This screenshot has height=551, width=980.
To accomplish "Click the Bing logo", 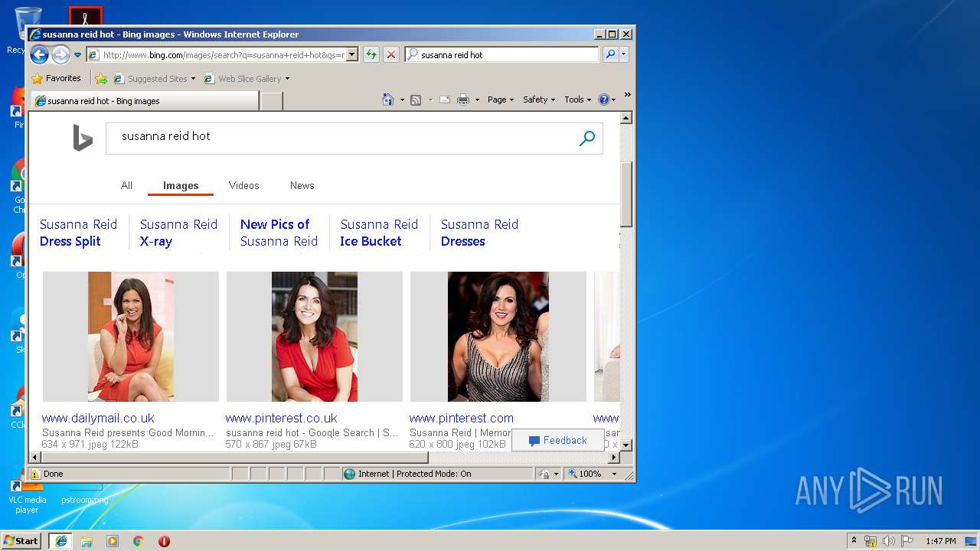I will point(83,138).
